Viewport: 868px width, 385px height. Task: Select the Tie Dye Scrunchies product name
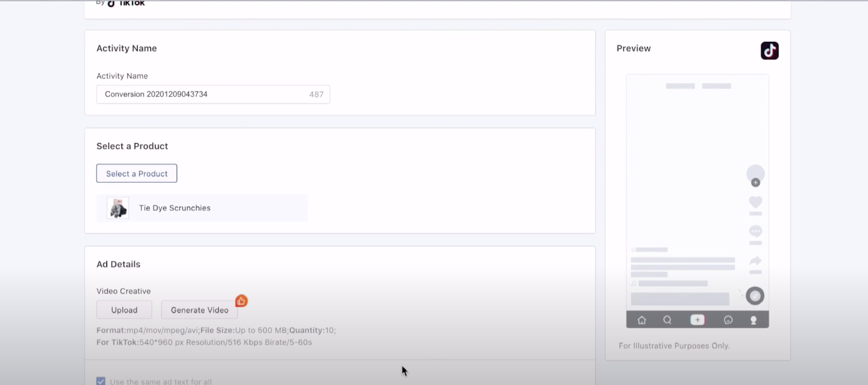point(175,208)
